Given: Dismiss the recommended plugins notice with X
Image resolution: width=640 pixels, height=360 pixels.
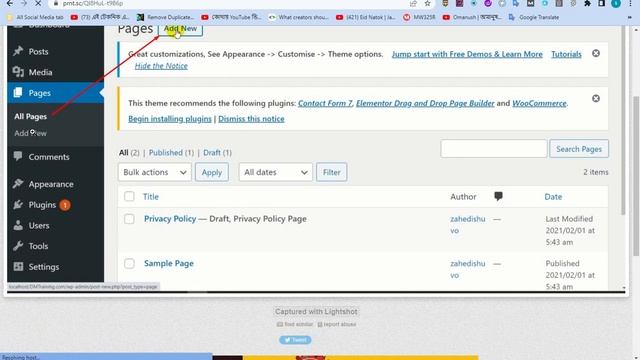Looking at the screenshot, I should coord(596,98).
